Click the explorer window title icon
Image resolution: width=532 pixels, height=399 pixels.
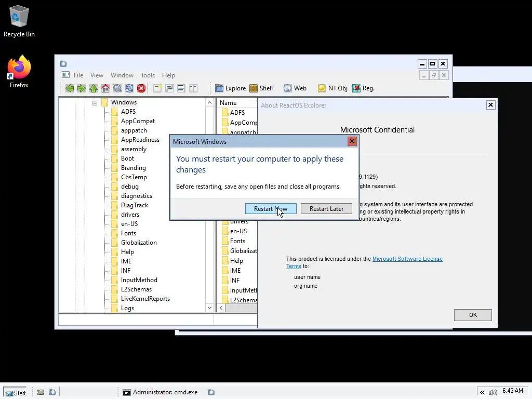click(x=63, y=64)
